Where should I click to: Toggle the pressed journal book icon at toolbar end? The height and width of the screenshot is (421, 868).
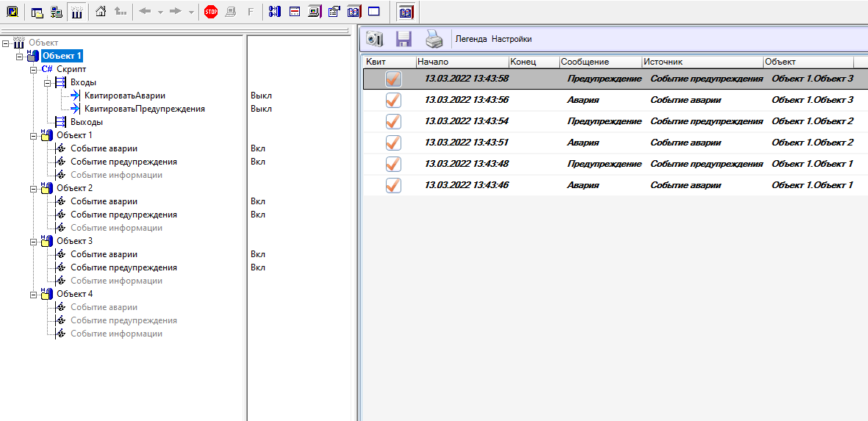pyautogui.click(x=406, y=12)
